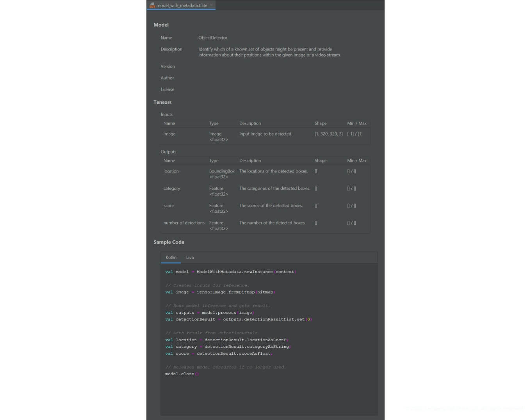Close the model_with_metadata.tflite tab

click(x=212, y=5)
